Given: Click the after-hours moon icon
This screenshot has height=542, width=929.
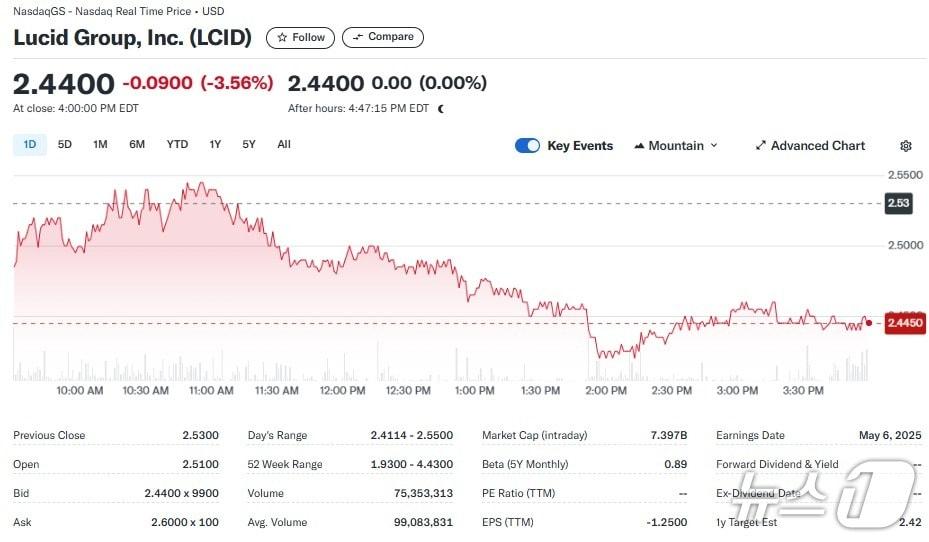Looking at the screenshot, I should point(441,108).
